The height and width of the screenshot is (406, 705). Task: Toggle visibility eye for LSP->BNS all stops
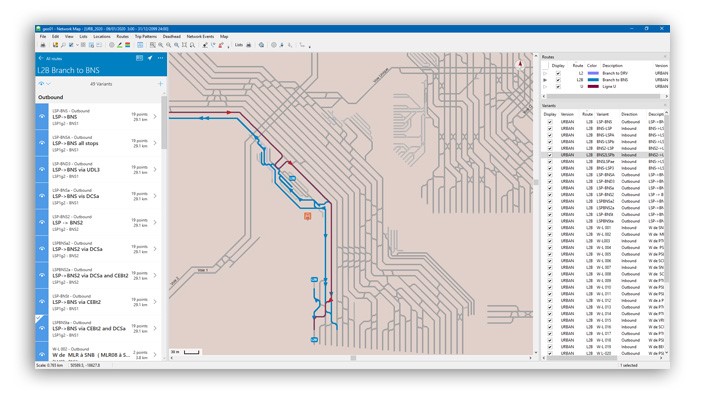pos(42,143)
